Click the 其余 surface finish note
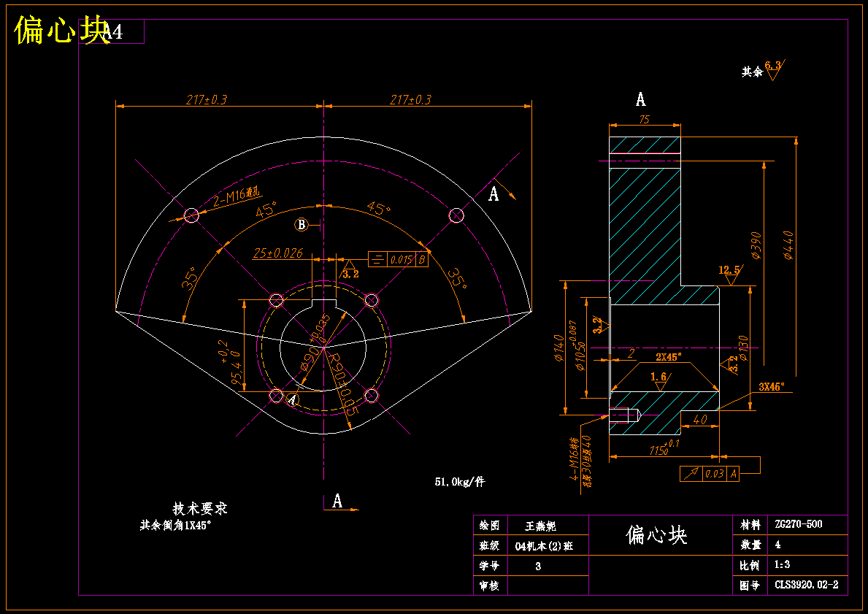This screenshot has width=868, height=614. pos(753,72)
